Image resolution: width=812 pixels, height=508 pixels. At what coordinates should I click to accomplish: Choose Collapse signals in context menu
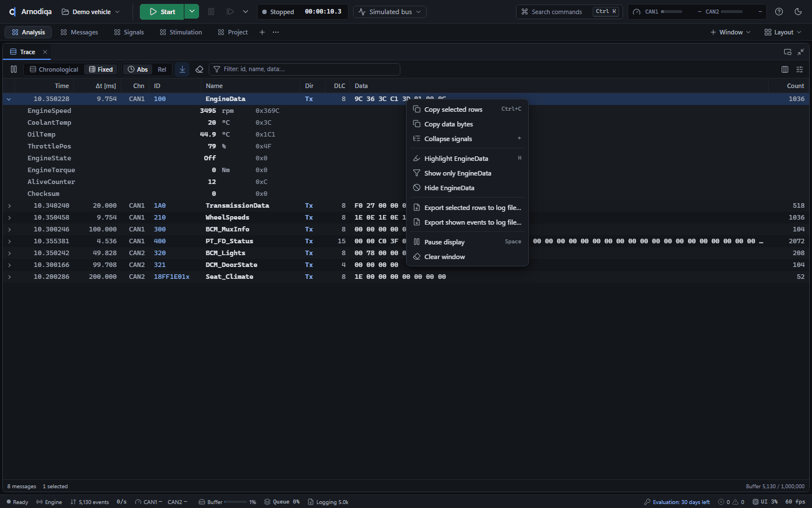pos(467,139)
